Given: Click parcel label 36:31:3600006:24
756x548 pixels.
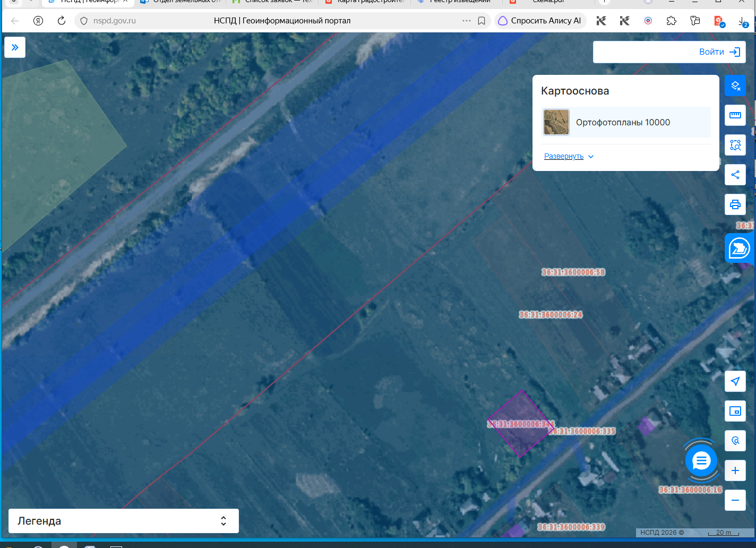Looking at the screenshot, I should pos(551,315).
